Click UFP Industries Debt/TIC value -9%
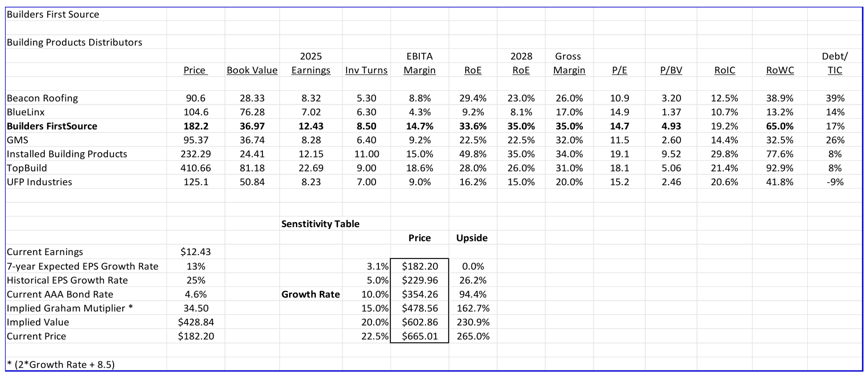Image resolution: width=868 pixels, height=375 pixels. click(x=835, y=182)
